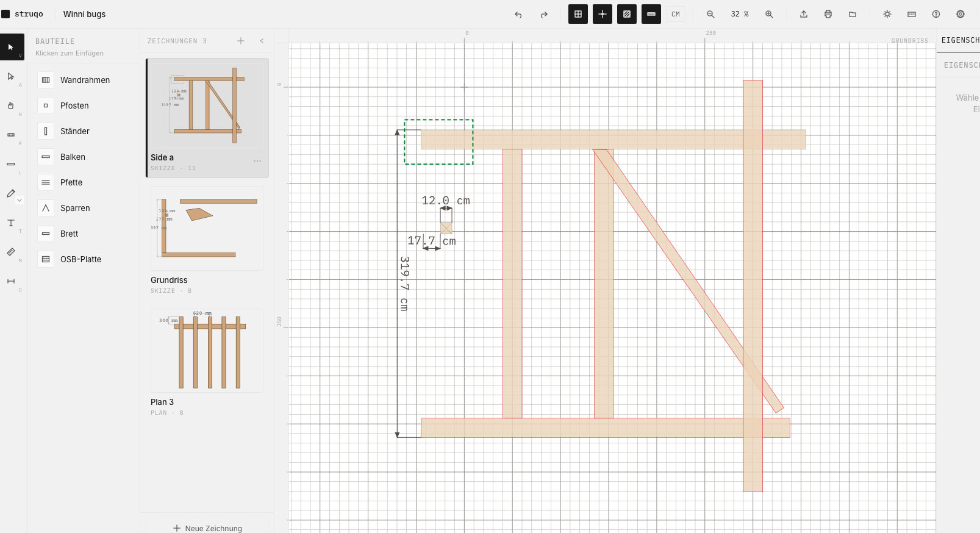Select the 17.7 cm dimension label

pyautogui.click(x=432, y=241)
